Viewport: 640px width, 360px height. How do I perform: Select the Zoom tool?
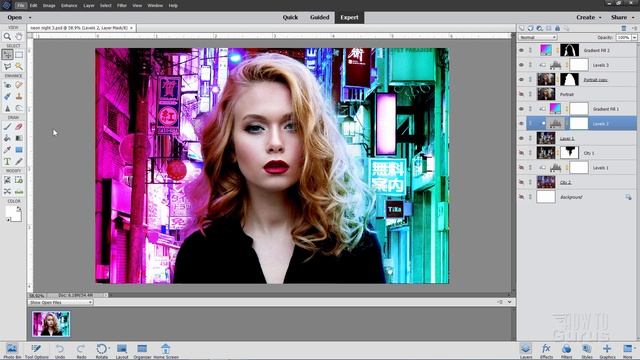(7, 36)
